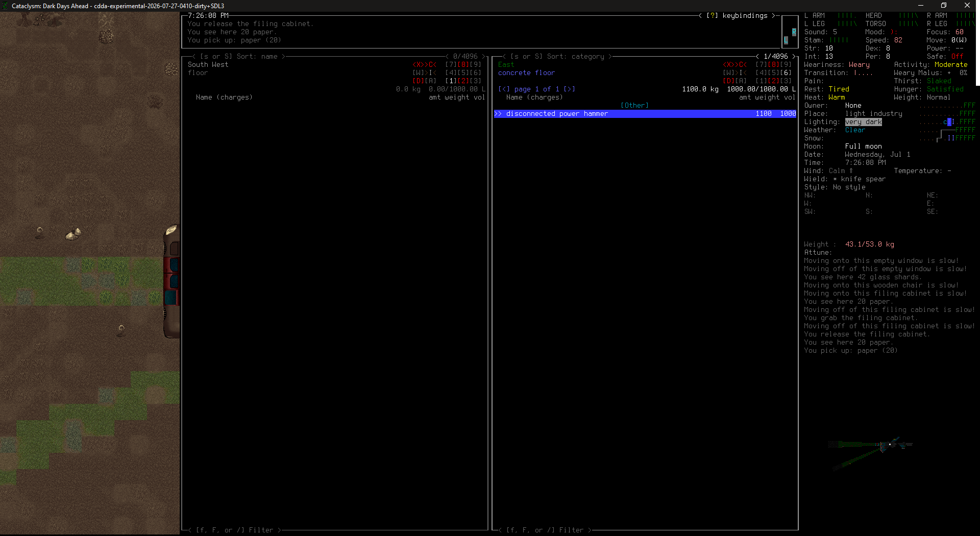This screenshot has width=980, height=536.
Task: Select location [9] in East pane
Action: [x=786, y=65]
